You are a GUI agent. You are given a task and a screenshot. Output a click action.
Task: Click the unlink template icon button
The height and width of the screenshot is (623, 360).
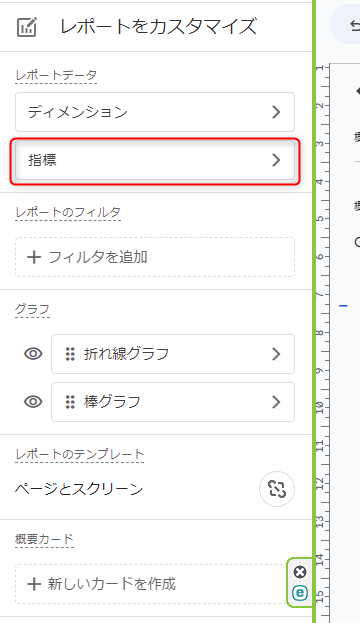(277, 489)
